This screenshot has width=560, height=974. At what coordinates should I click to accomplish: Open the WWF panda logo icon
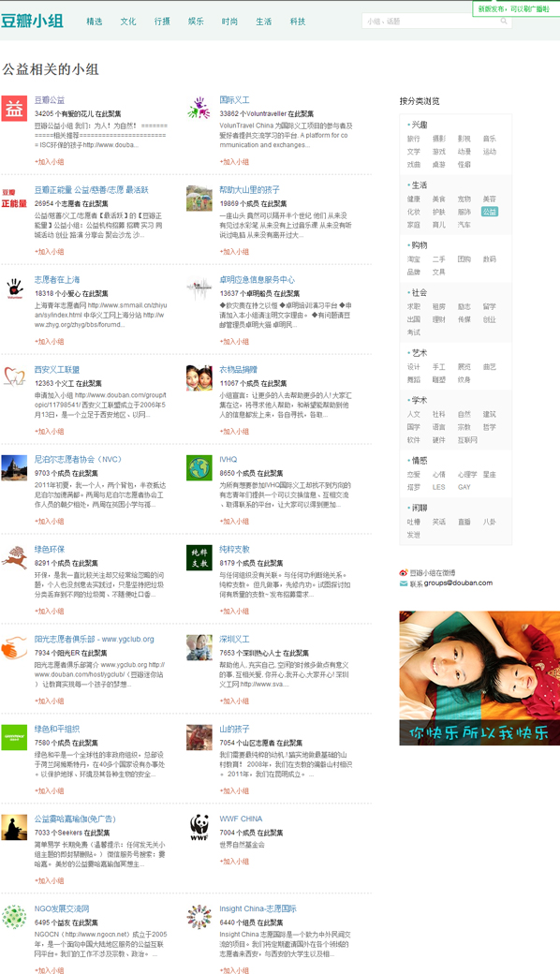199,827
